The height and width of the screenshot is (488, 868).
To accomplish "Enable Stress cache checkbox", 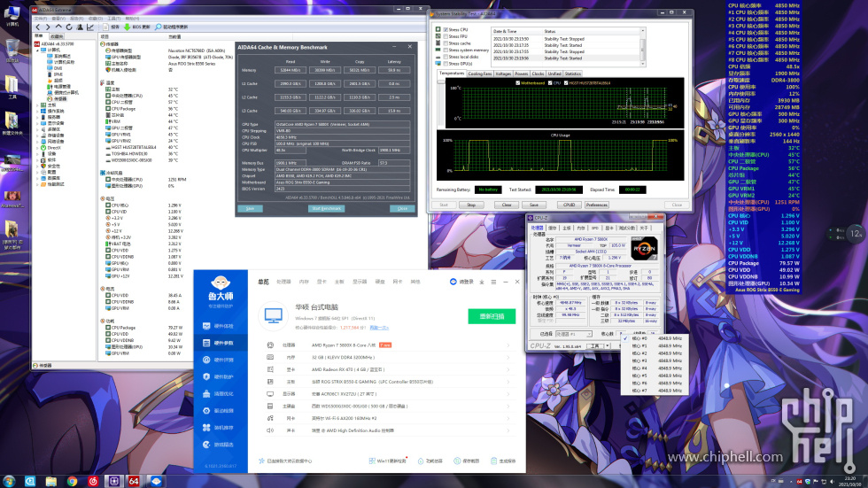I will point(446,43).
